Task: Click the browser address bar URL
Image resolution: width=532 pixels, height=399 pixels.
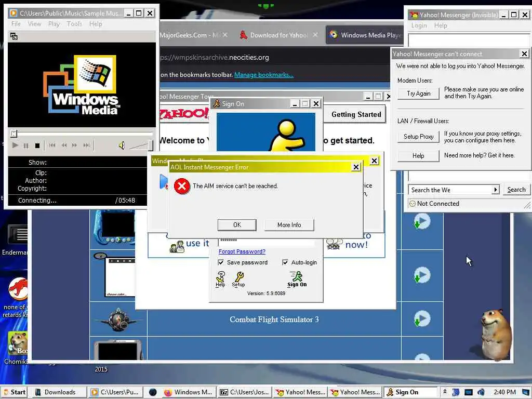Action: [x=215, y=57]
